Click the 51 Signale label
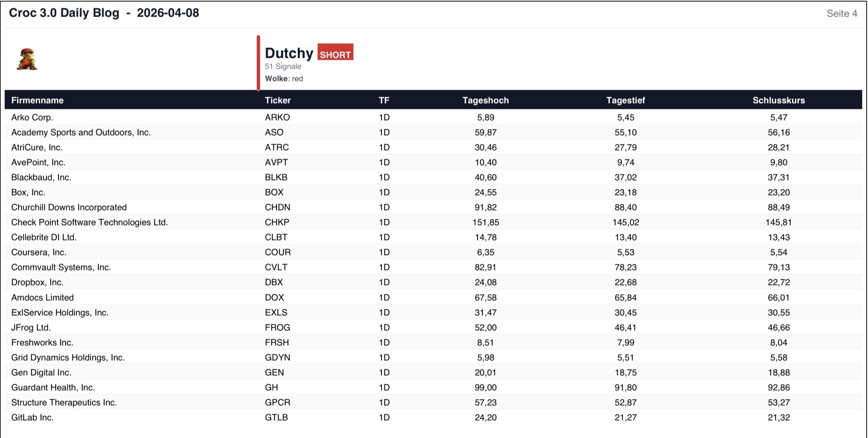Image resolution: width=868 pixels, height=438 pixels. (283, 66)
